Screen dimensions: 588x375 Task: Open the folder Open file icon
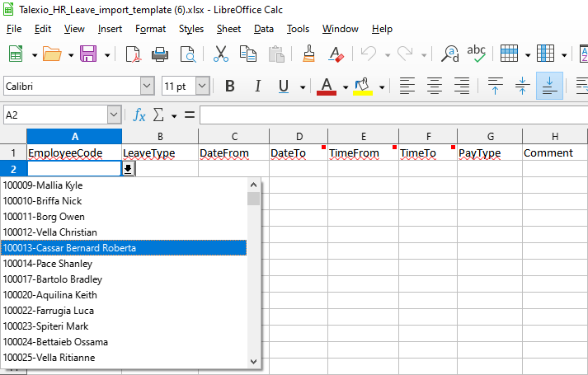[52, 54]
